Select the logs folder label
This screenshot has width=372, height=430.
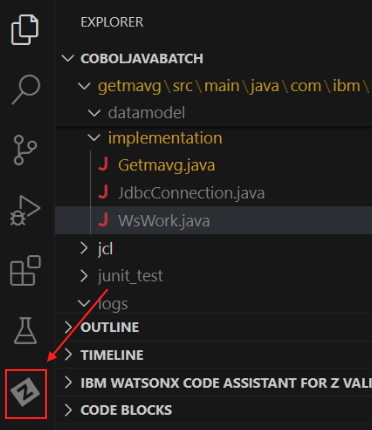tap(113, 304)
